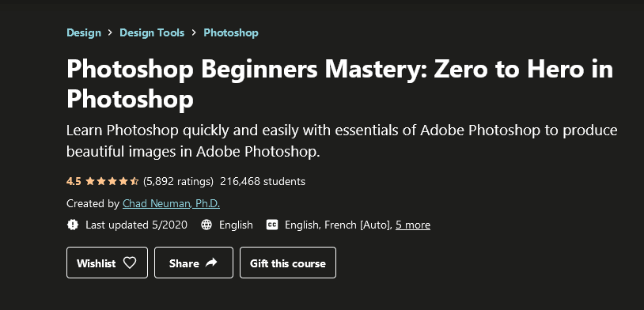The image size is (644, 310).
Task: Open the Design breadcrumb link
Action: (x=84, y=33)
